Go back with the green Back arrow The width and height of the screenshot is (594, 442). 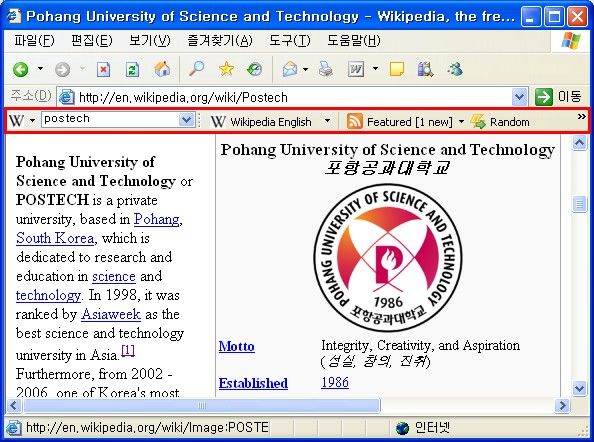click(21, 69)
